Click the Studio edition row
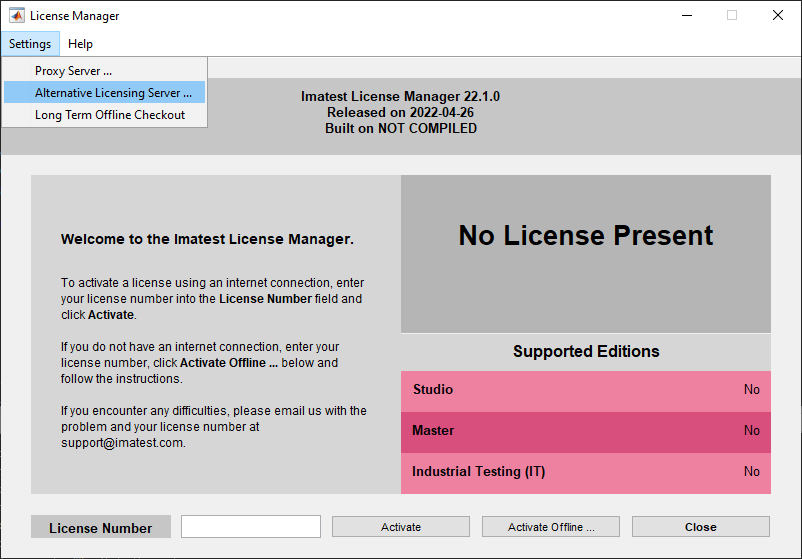Image resolution: width=802 pixels, height=559 pixels. (x=586, y=391)
